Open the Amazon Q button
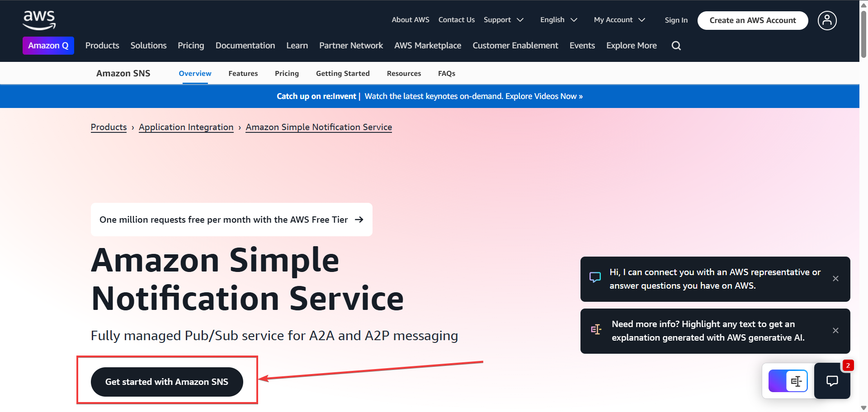 click(x=48, y=46)
